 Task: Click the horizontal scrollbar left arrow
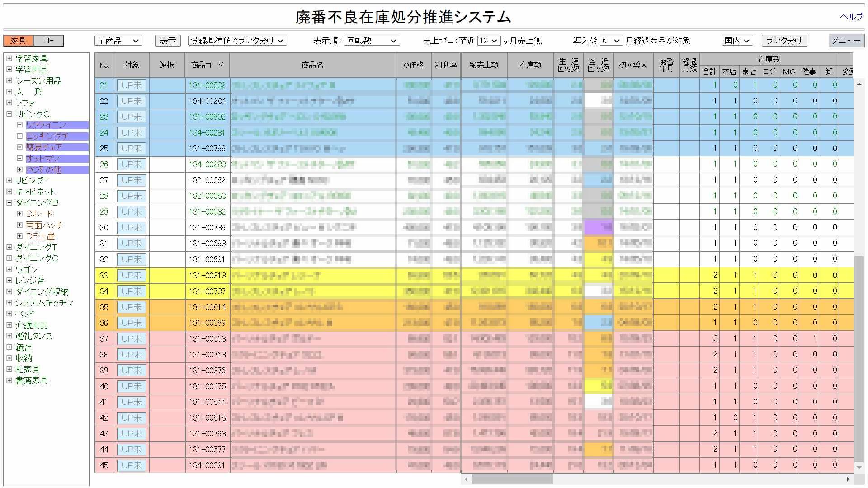(467, 479)
